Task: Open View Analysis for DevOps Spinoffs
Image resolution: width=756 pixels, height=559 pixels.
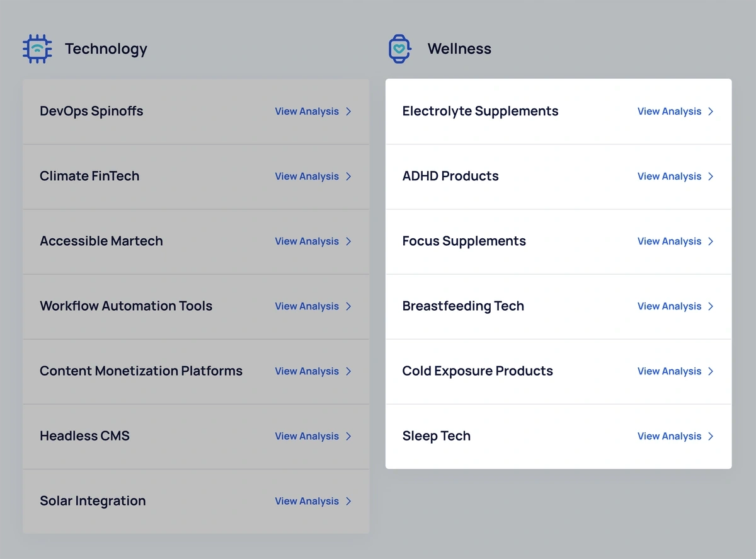Action: click(x=307, y=111)
